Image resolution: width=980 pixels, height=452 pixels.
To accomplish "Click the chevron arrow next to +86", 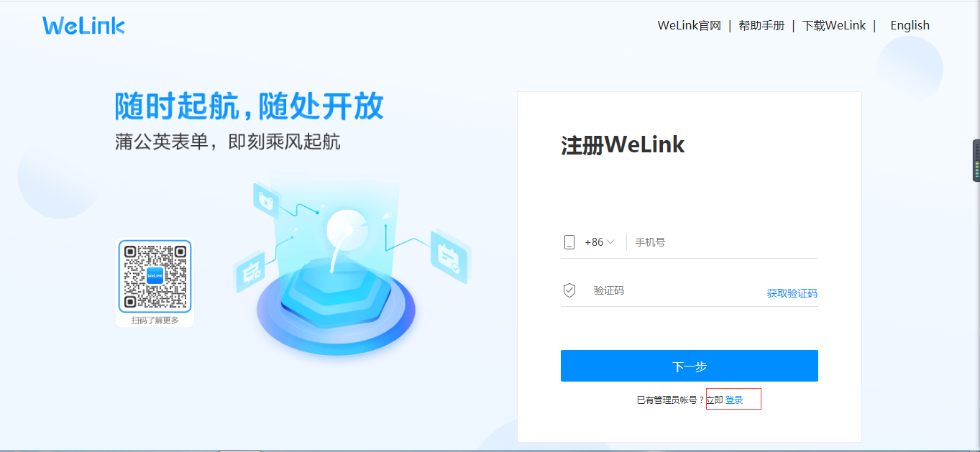I will coord(610,242).
